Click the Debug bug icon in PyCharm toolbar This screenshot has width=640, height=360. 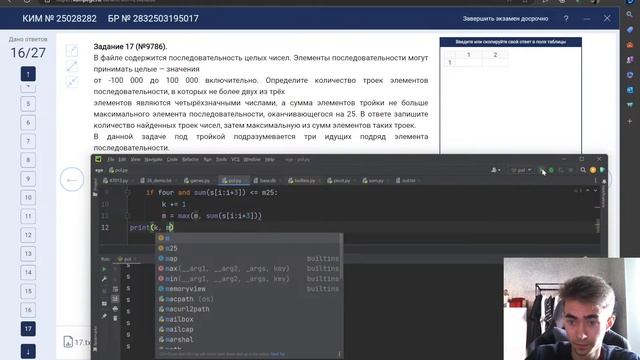[x=551, y=170]
